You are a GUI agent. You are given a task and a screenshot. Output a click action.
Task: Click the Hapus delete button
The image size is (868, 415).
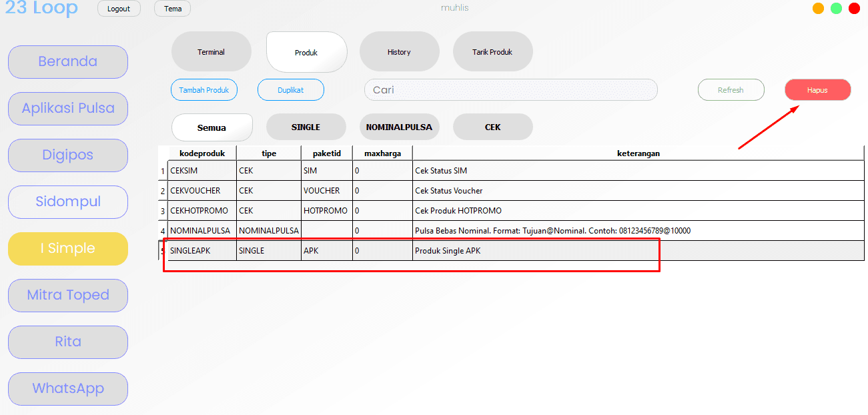click(x=817, y=90)
